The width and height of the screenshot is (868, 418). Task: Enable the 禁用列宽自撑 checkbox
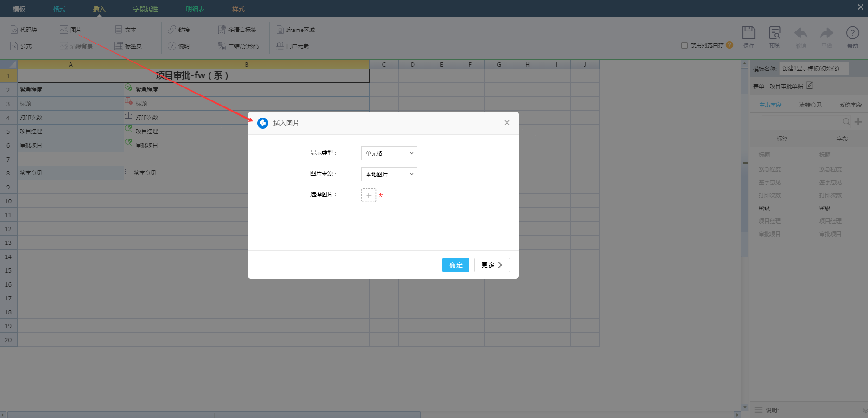pos(684,45)
